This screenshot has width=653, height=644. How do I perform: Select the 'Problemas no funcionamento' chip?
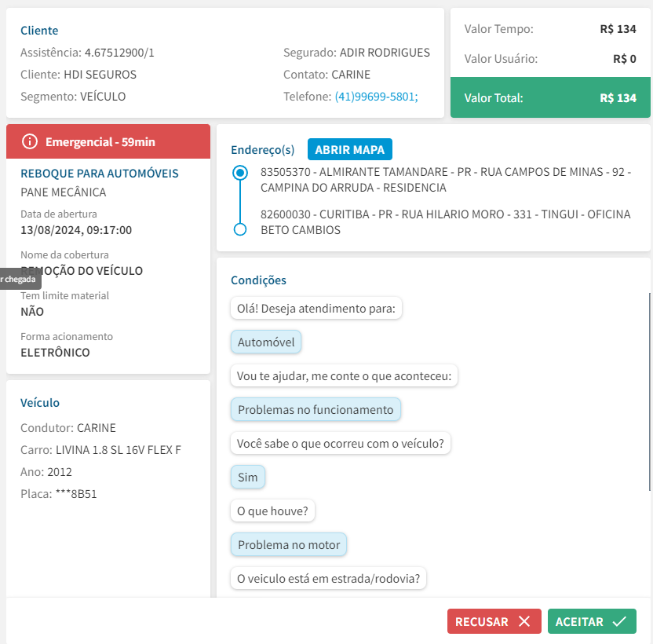316,410
